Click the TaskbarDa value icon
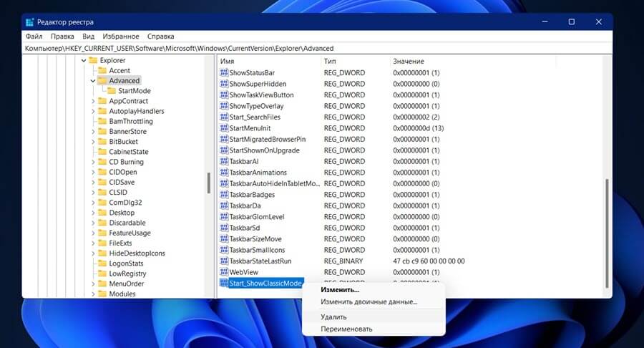The image size is (644, 348). 224,206
